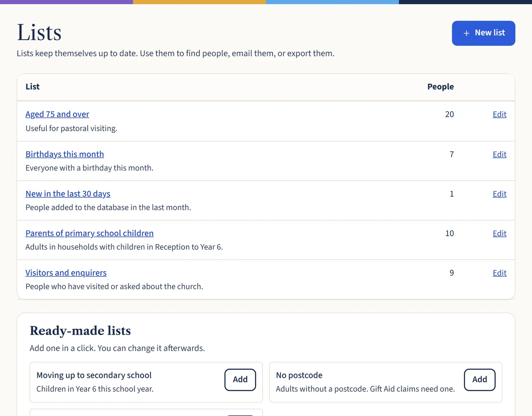
Task: Click the 'List' column header
Action: tap(33, 87)
